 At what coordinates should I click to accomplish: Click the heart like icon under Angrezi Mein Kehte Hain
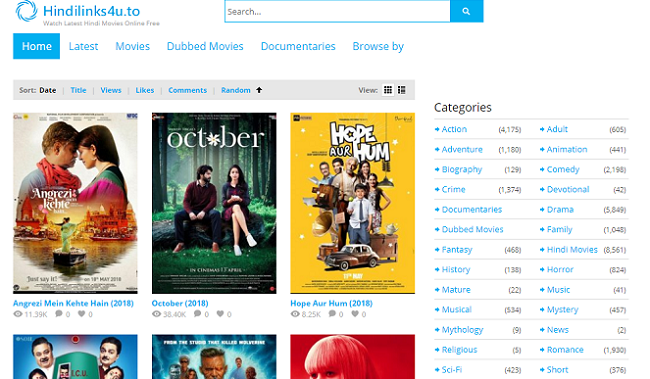coord(82,314)
